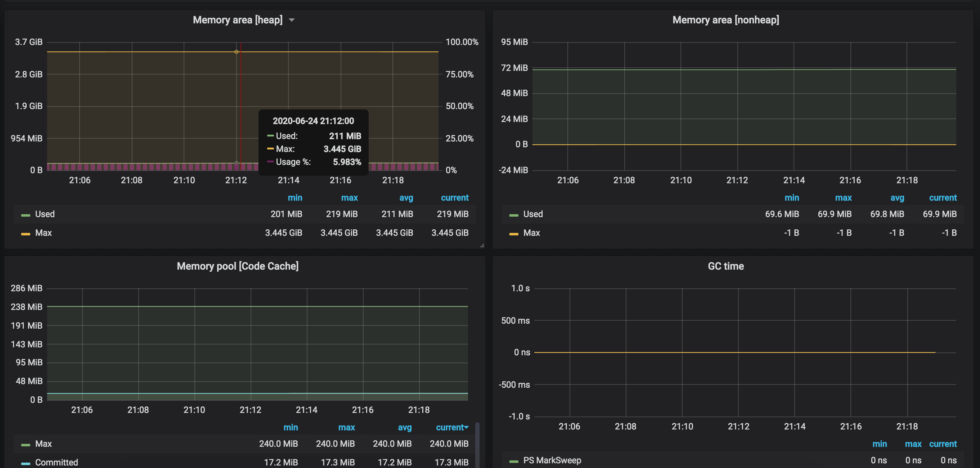This screenshot has width=980, height=468.
Task: Toggle the Used series in heap legend
Action: (x=45, y=214)
